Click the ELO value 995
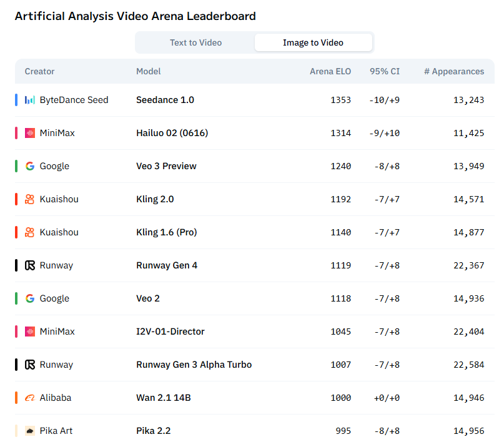Screen dimensions: 504x447 pyautogui.click(x=343, y=431)
